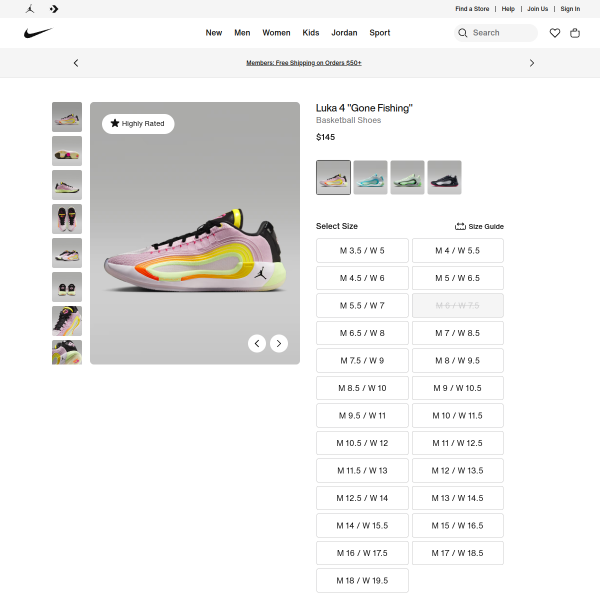Select size M 3.5 / W 5

coord(362,251)
